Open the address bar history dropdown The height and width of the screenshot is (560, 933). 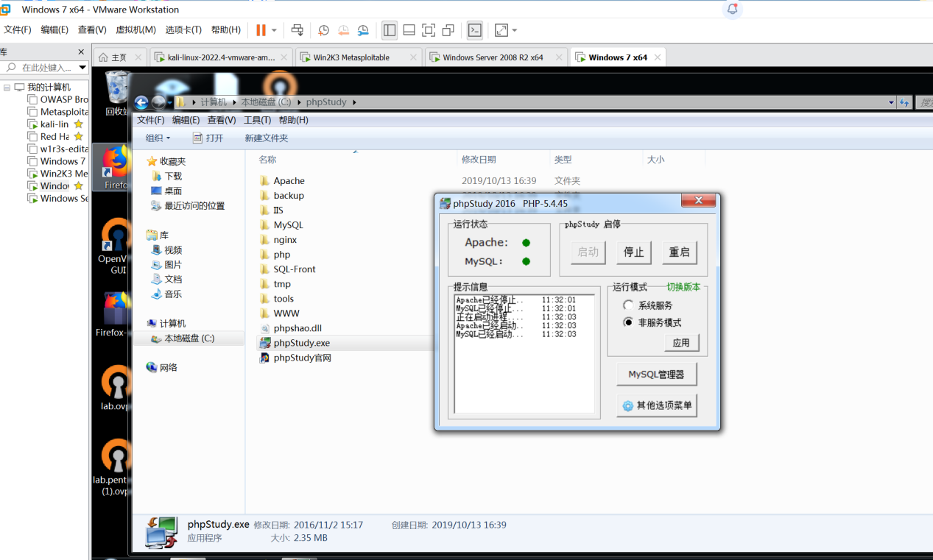click(x=891, y=102)
